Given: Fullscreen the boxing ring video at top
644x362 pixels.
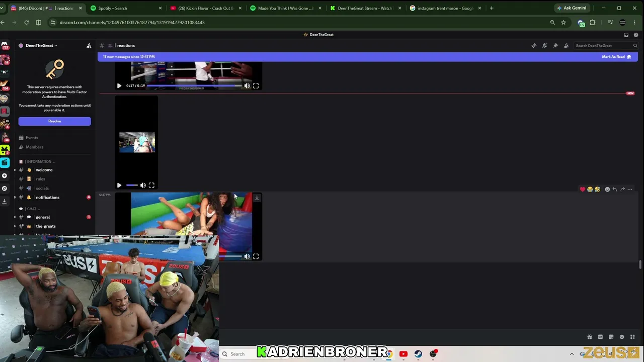Looking at the screenshot, I should coord(256,86).
